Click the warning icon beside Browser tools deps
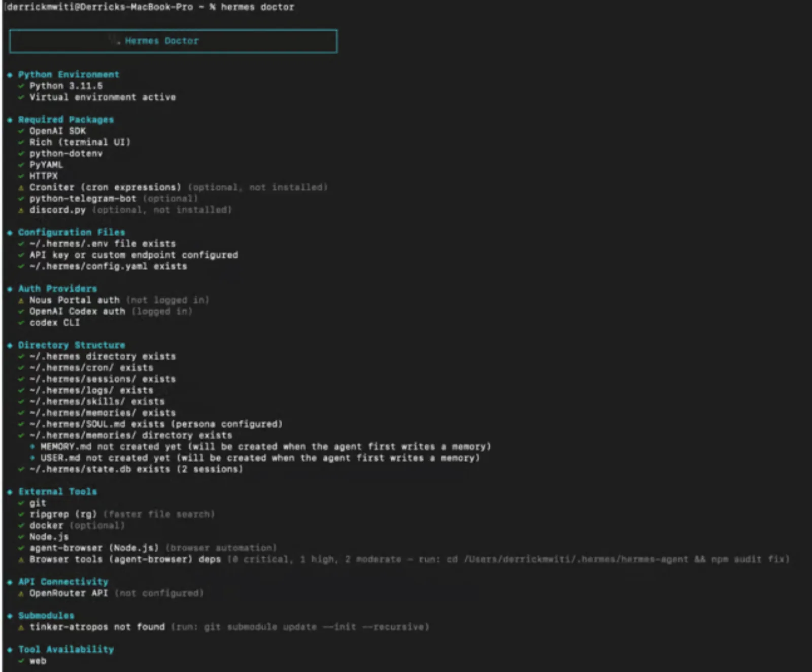Screen dimensions: 812x672 (x=21, y=560)
